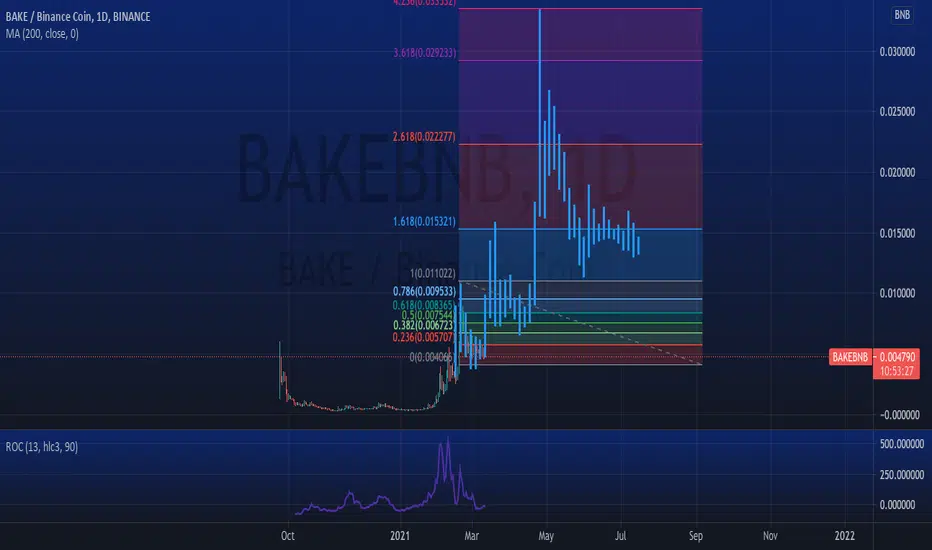The image size is (932, 550).
Task: Click 2022 on the time axis
Action: click(x=845, y=536)
